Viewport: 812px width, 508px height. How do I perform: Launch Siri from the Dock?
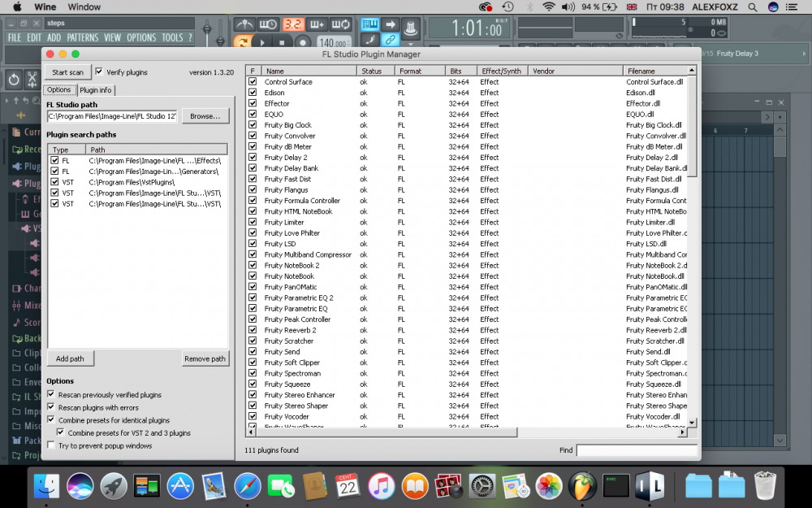pyautogui.click(x=80, y=486)
